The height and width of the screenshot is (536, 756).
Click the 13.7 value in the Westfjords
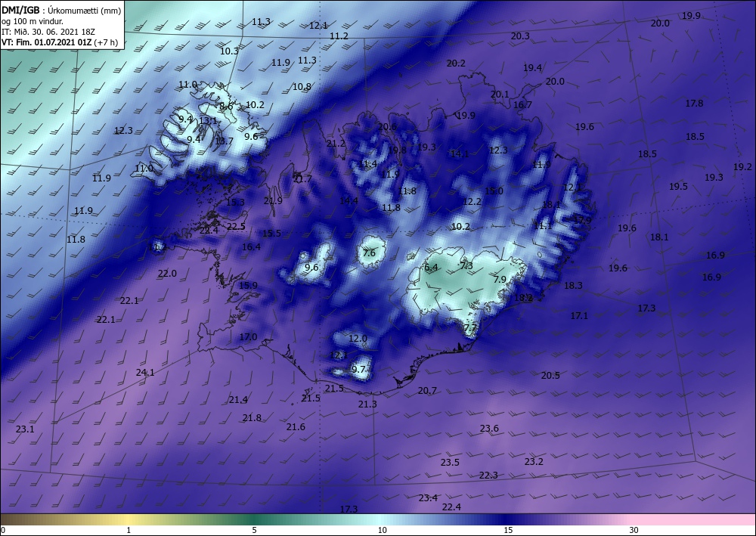click(224, 141)
